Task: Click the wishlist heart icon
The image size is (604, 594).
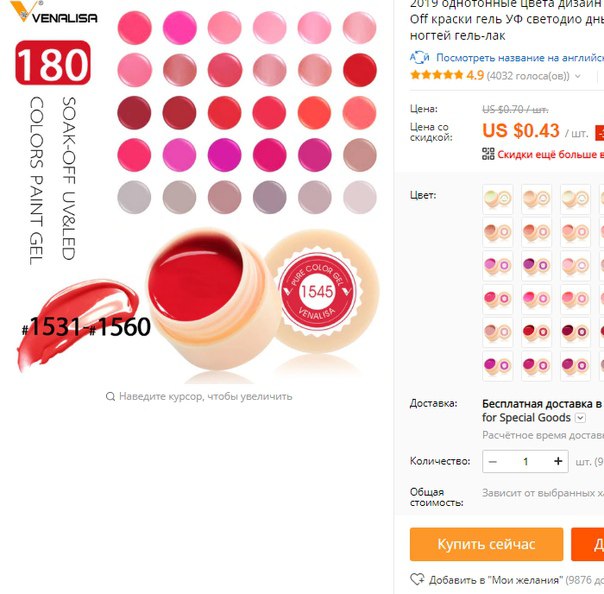Action: (417, 579)
